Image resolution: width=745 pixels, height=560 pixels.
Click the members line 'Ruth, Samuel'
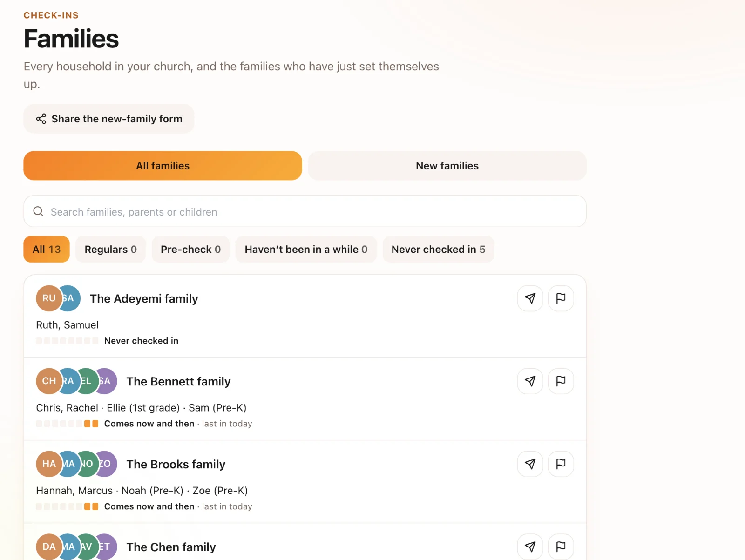pyautogui.click(x=68, y=325)
